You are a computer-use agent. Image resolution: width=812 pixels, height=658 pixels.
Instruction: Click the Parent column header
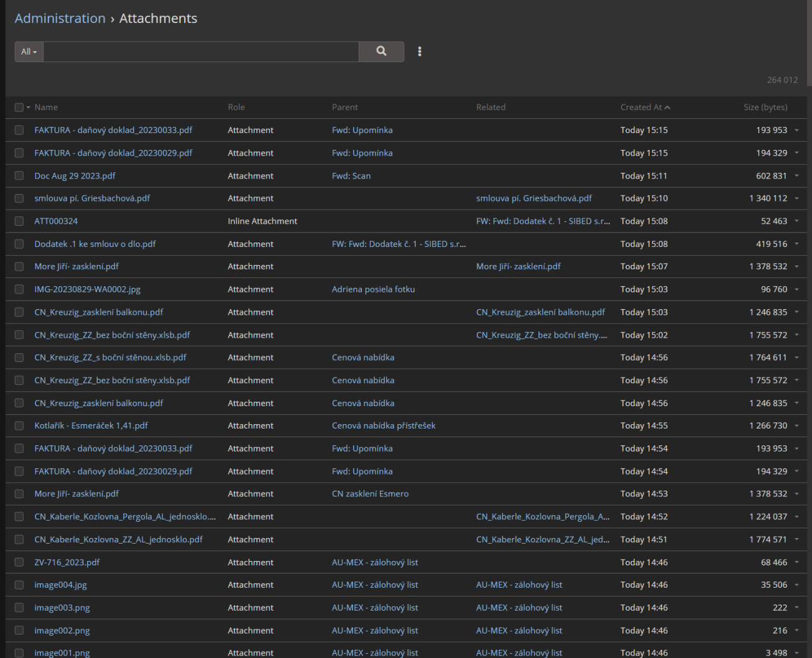tap(345, 108)
